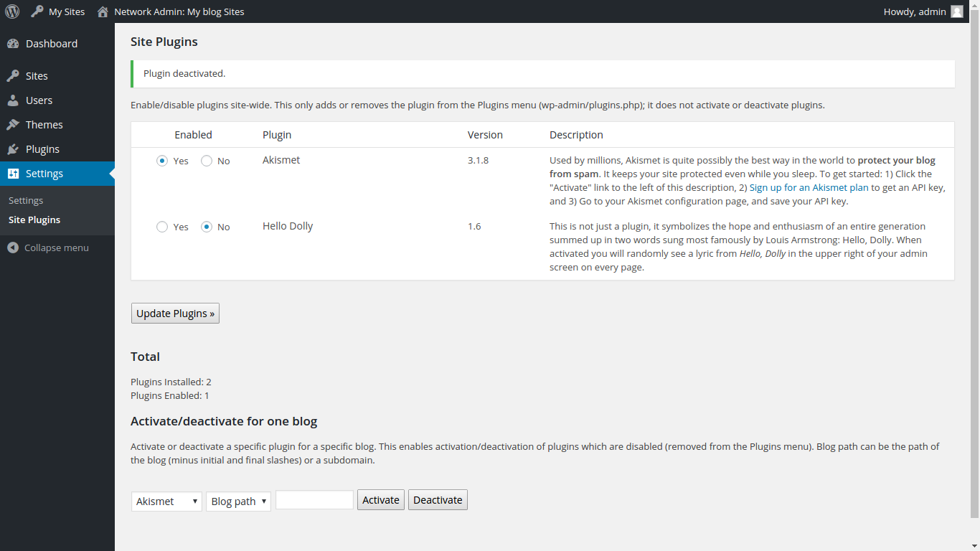This screenshot has width=980, height=551.
Task: Click the Site Plugins page heading
Action: pyautogui.click(x=164, y=42)
